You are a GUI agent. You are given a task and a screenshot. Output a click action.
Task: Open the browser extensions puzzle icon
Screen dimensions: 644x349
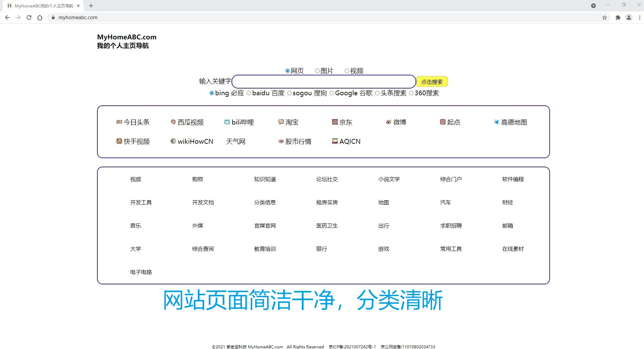tap(618, 18)
